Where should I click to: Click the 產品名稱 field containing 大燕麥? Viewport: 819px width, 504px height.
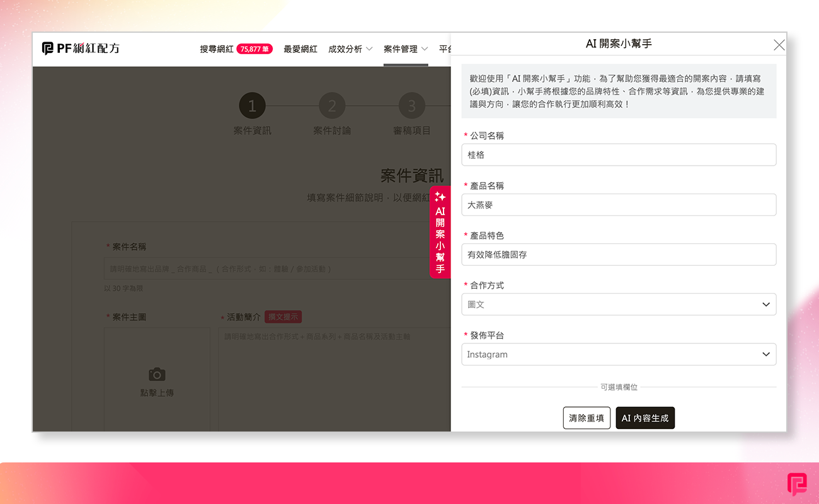(619, 205)
